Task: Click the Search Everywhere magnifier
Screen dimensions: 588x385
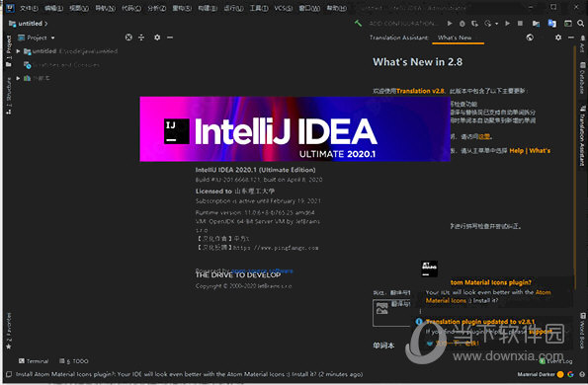Action: (x=580, y=24)
